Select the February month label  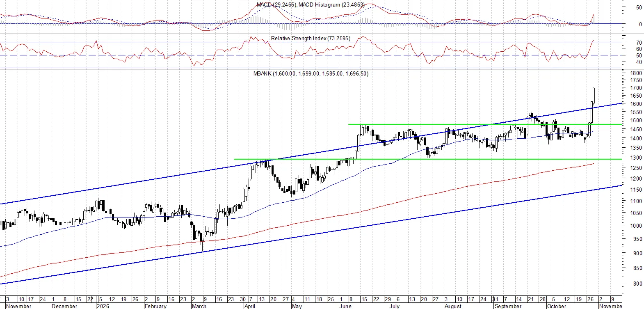(x=155, y=306)
